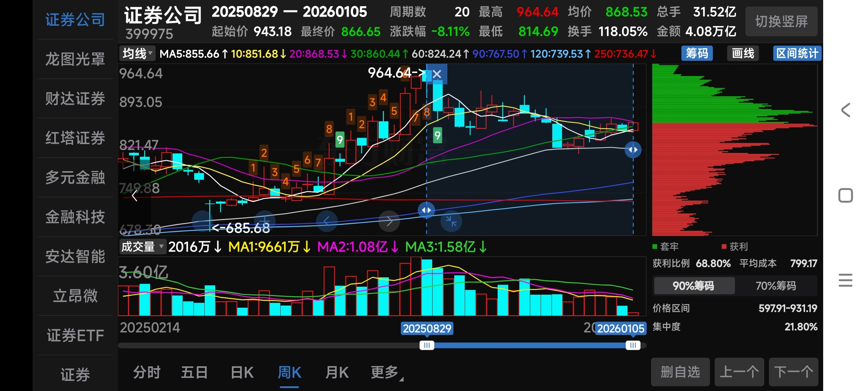
Task: Tap the shrink arrows circle icon
Action: click(x=451, y=221)
